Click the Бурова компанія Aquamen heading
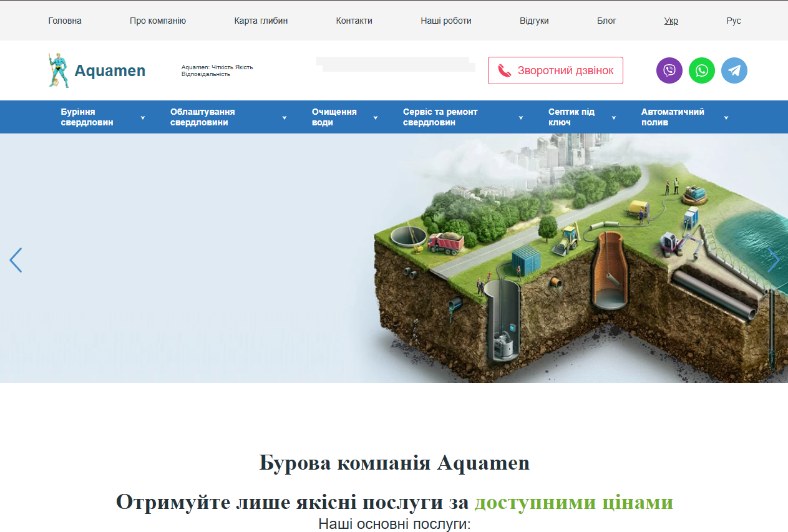Image resolution: width=788 pixels, height=532 pixels. click(394, 463)
